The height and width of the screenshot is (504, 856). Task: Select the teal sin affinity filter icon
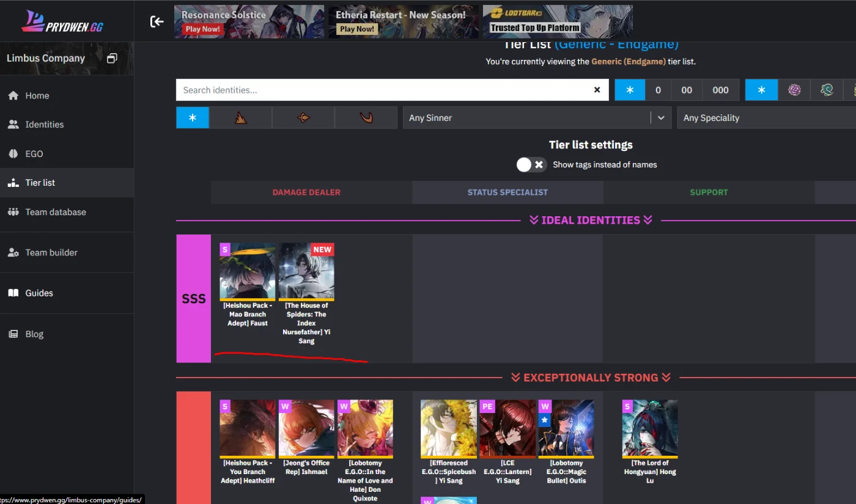pos(827,90)
